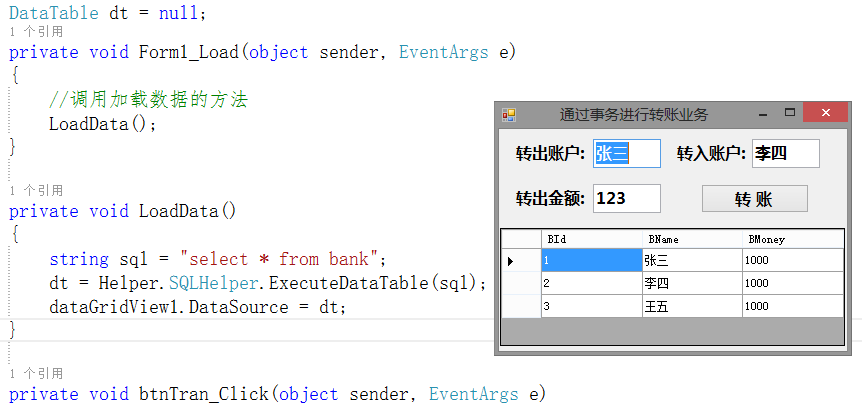Select the 王五 cell in the grid
The height and width of the screenshot is (408, 862).
[x=692, y=306]
